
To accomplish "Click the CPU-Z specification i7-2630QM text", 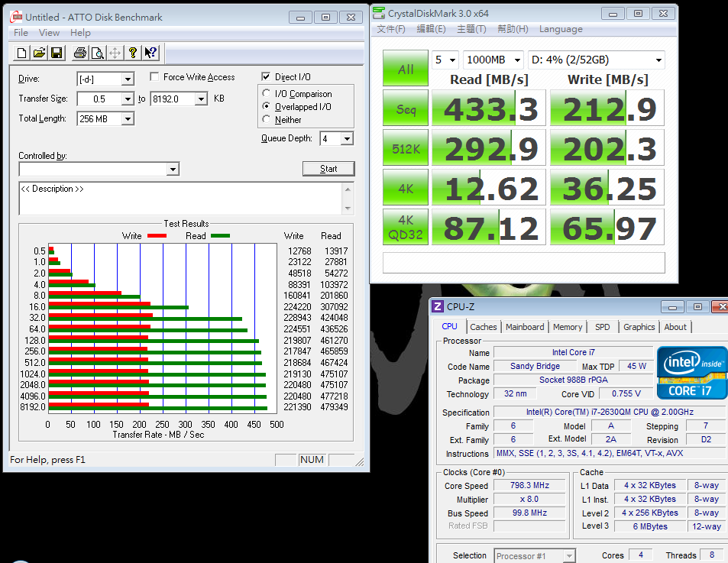I will (610, 413).
